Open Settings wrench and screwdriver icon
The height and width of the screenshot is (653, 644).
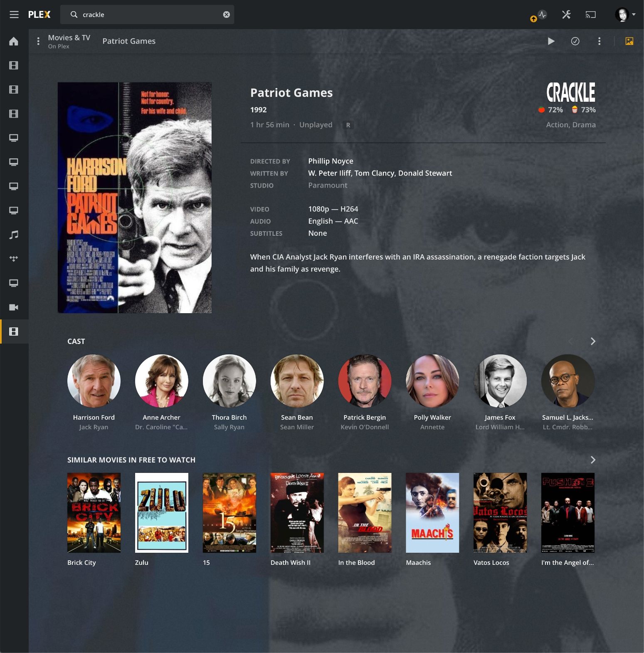coord(566,15)
